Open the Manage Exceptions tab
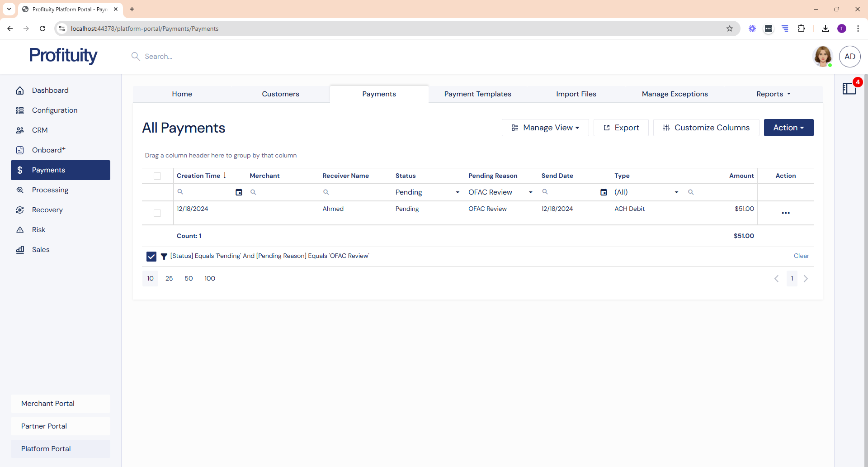This screenshot has height=467, width=868. pyautogui.click(x=675, y=94)
